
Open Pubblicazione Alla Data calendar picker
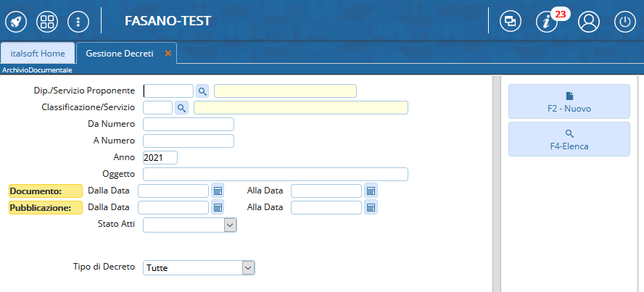pyautogui.click(x=371, y=207)
